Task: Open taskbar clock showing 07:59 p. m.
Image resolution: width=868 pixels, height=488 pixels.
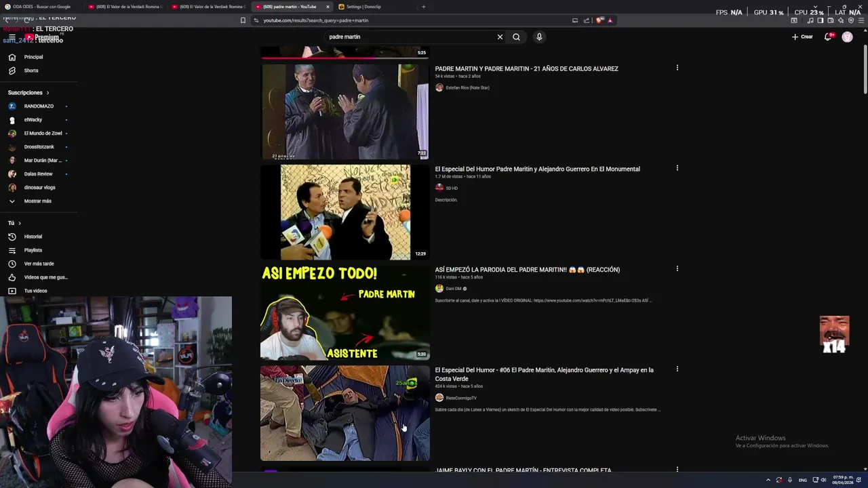Action: 842,480
